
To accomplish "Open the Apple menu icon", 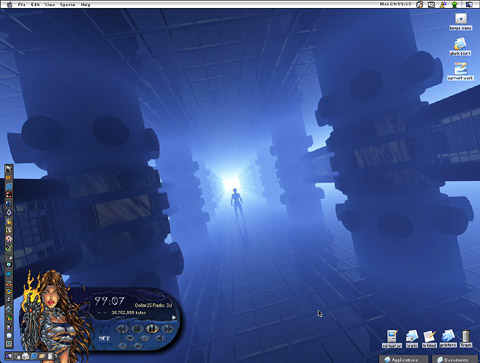I will (9, 4).
